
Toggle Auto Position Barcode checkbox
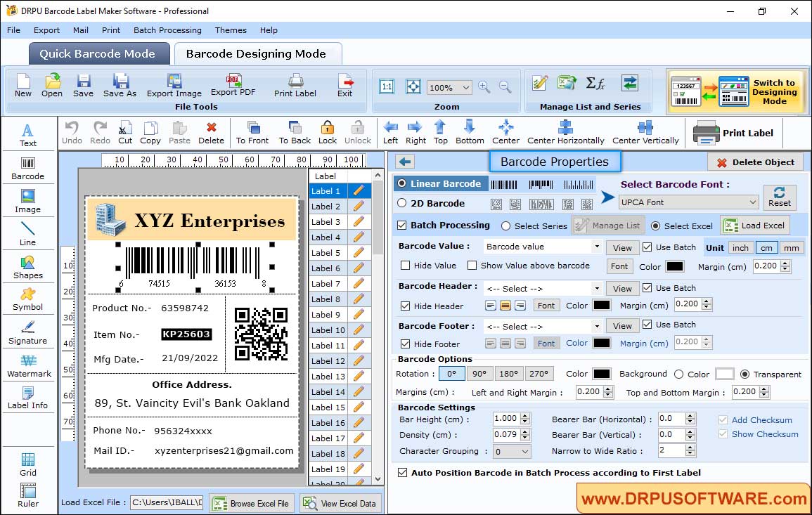click(402, 473)
